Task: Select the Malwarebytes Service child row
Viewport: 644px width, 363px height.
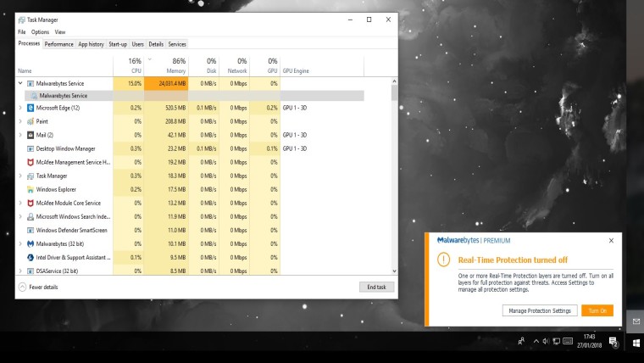Action: coord(194,95)
